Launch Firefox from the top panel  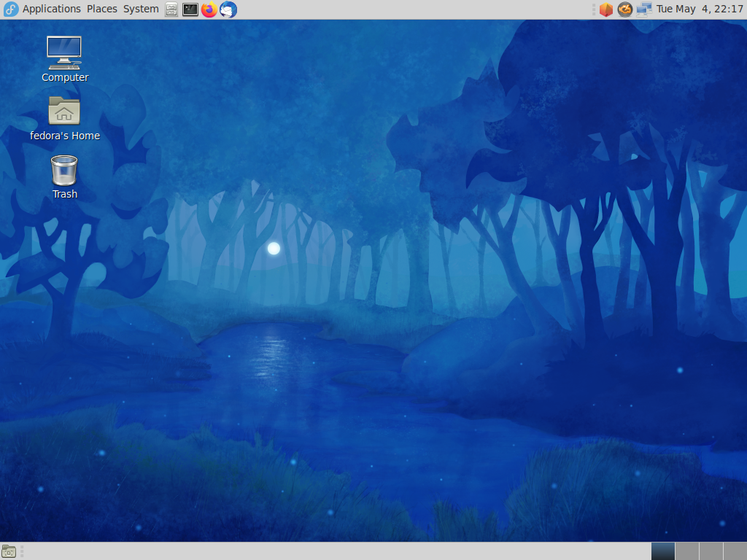[x=209, y=9]
